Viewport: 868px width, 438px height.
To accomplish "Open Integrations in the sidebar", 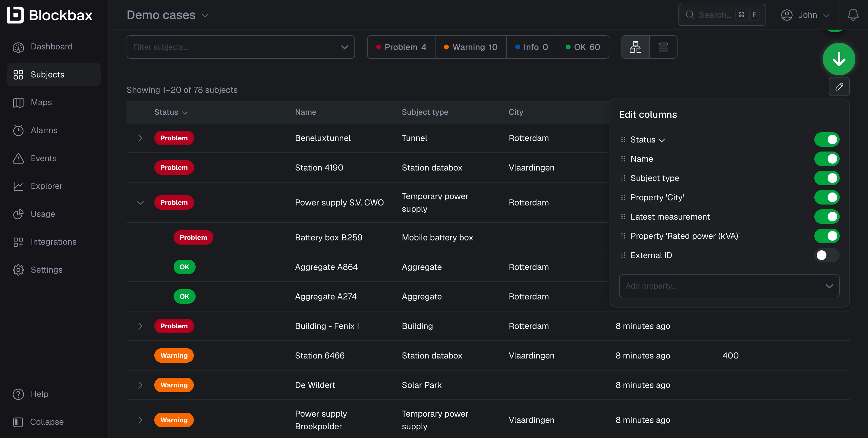I will coord(54,242).
